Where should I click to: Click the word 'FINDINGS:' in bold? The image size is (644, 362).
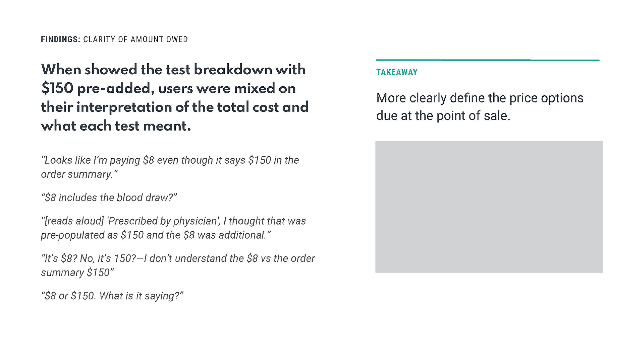click(x=61, y=39)
